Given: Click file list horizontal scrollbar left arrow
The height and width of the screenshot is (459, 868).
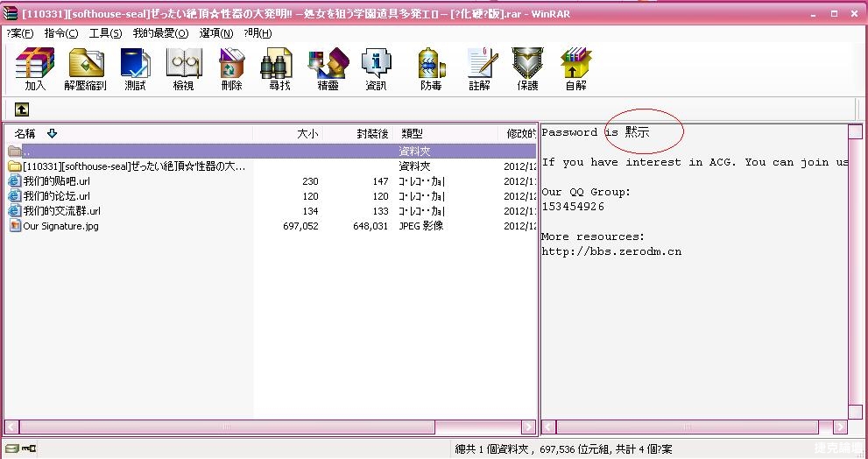Looking at the screenshot, I should coord(11,427).
